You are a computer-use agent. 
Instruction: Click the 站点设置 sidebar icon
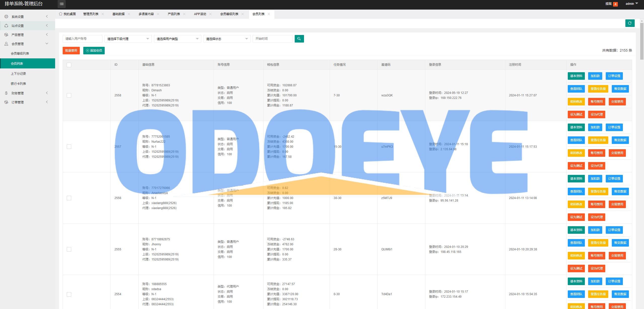6,26
